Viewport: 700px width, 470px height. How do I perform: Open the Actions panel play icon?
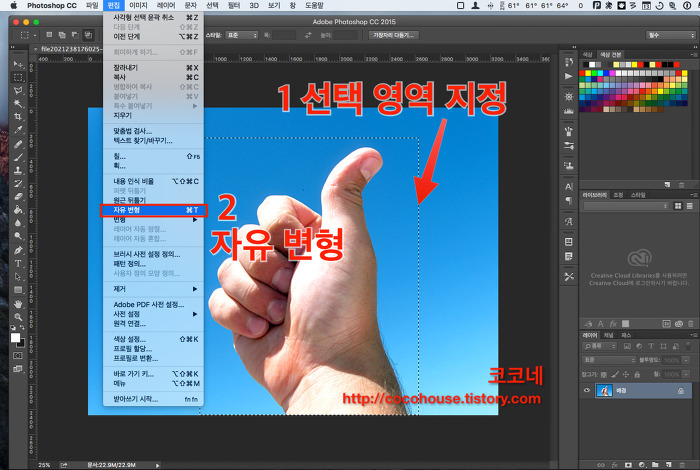point(569,76)
